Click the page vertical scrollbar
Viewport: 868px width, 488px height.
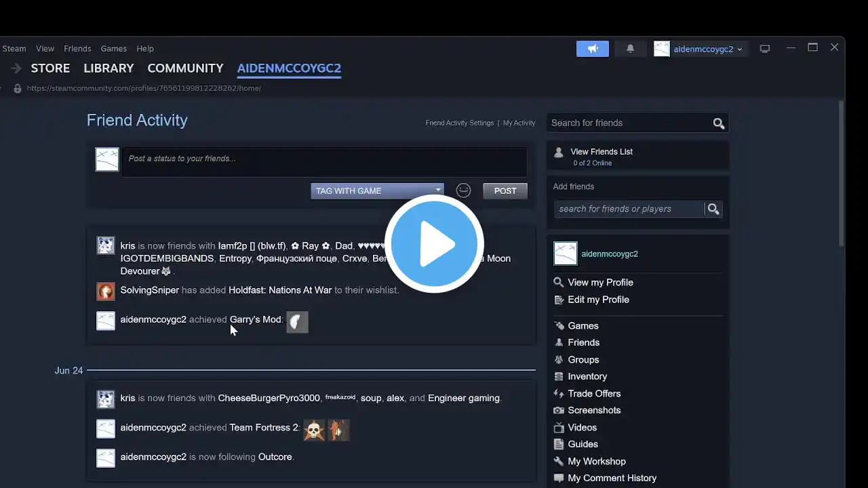[842, 174]
